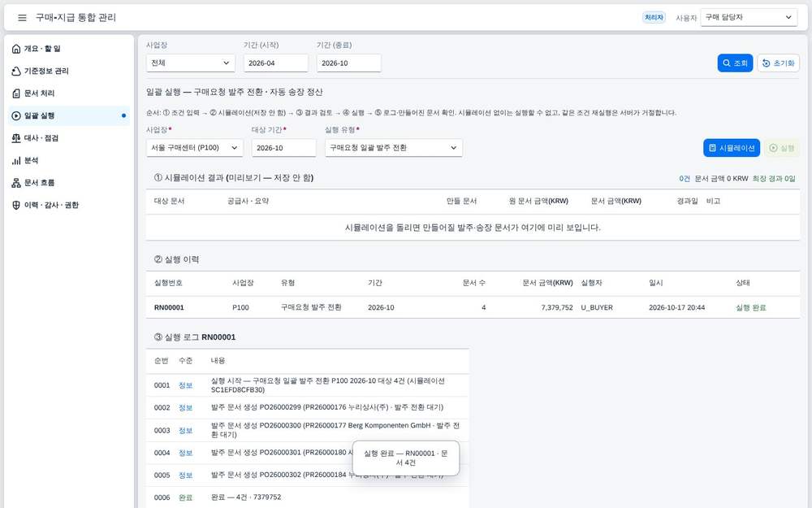Screen dimensions: 812x508
Task: Select log row 0002 PO26000299
Action: coord(308,407)
